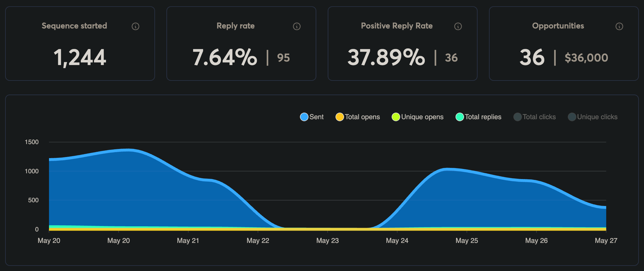Click the 7.64% reply rate value
The height and width of the screenshot is (271, 644).
pos(225,58)
